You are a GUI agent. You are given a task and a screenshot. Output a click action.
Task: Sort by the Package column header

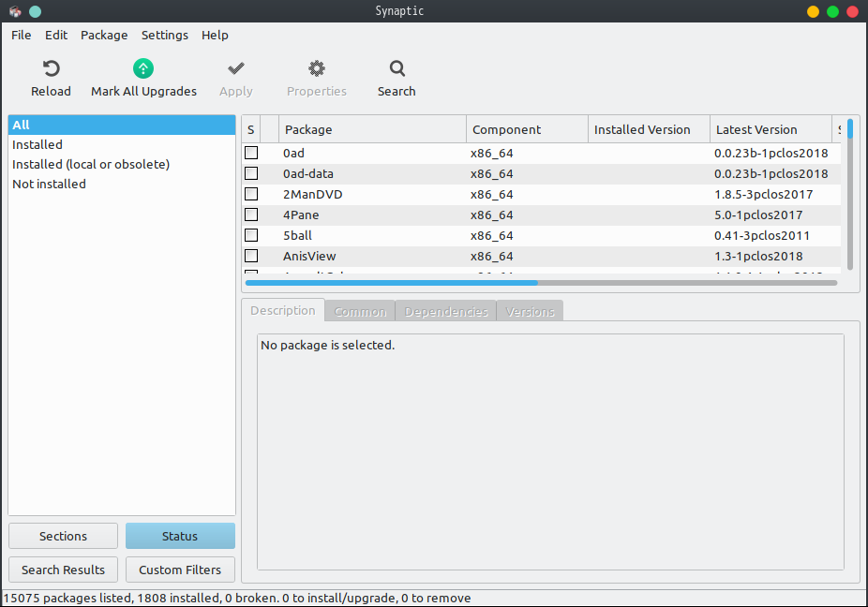point(372,129)
